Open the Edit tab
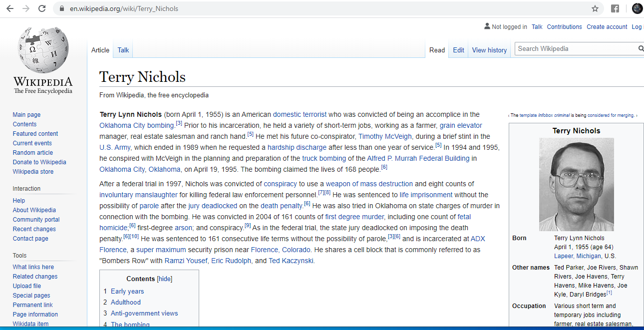 click(458, 50)
